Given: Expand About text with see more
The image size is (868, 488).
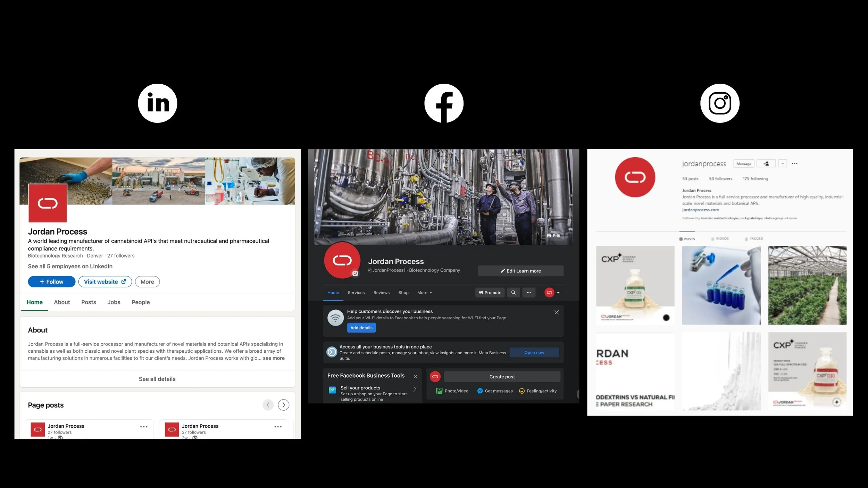Looking at the screenshot, I should pos(274,358).
